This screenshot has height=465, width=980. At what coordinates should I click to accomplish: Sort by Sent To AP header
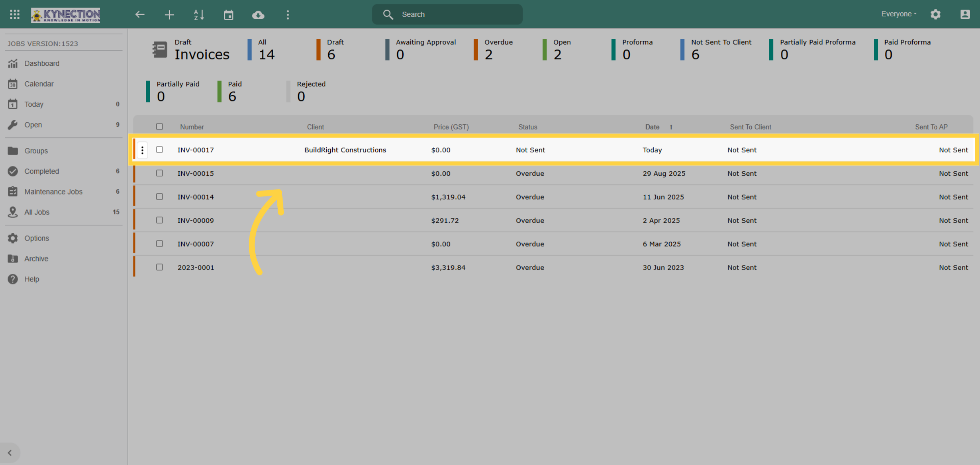[x=931, y=127]
